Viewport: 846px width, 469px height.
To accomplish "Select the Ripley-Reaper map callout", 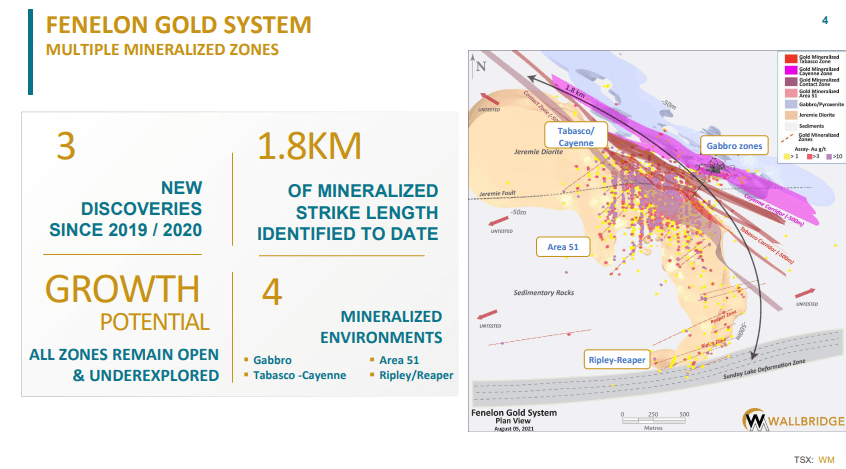I will point(617,359).
